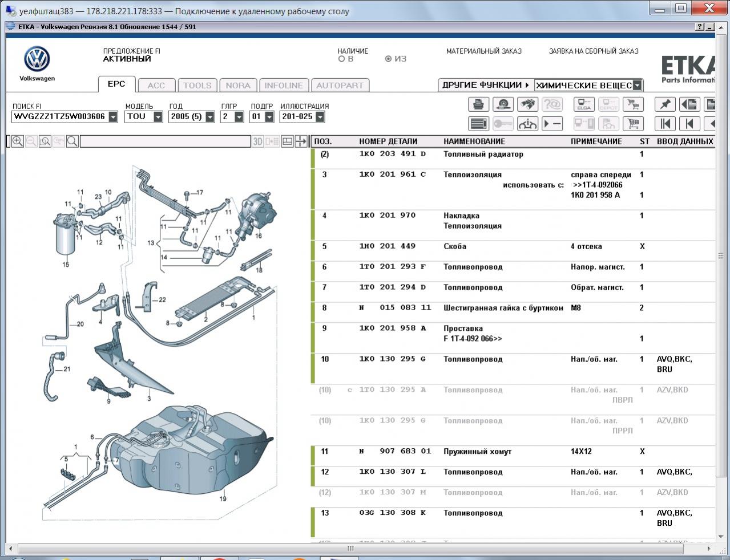Click the binoculars search icon
The height and width of the screenshot is (560, 730).
[528, 104]
